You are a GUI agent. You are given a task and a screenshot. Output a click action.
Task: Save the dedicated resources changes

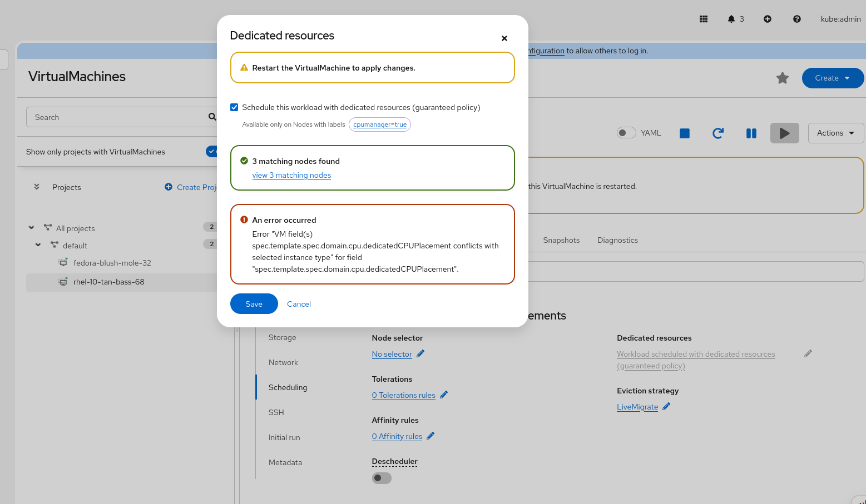[x=254, y=304]
